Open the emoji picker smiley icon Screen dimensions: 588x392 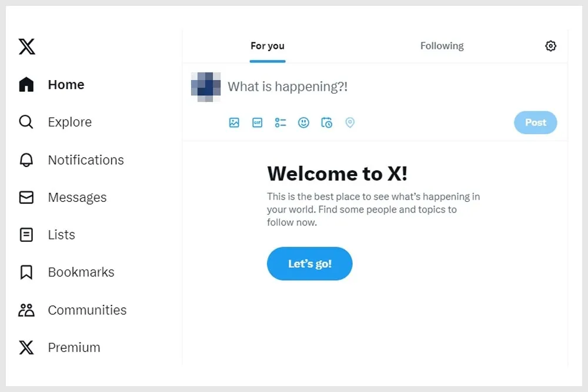pyautogui.click(x=304, y=122)
